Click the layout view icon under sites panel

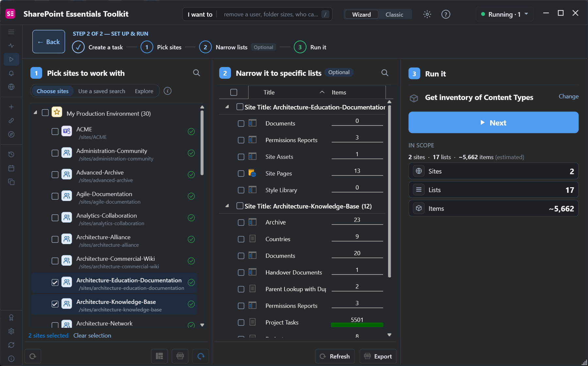(159, 356)
